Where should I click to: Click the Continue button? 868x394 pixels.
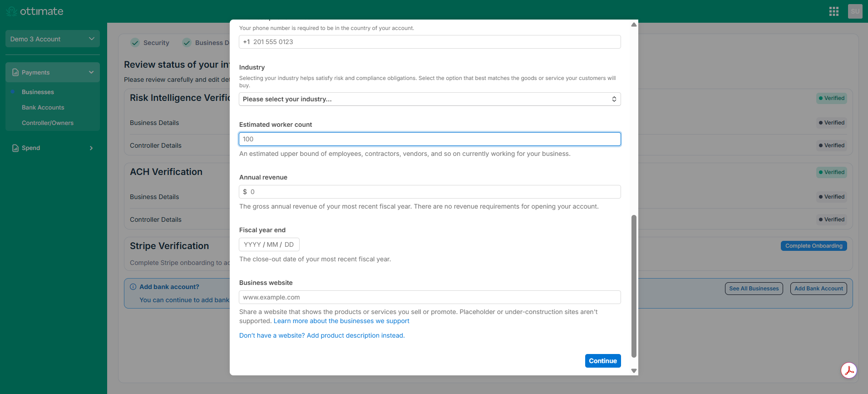click(603, 361)
